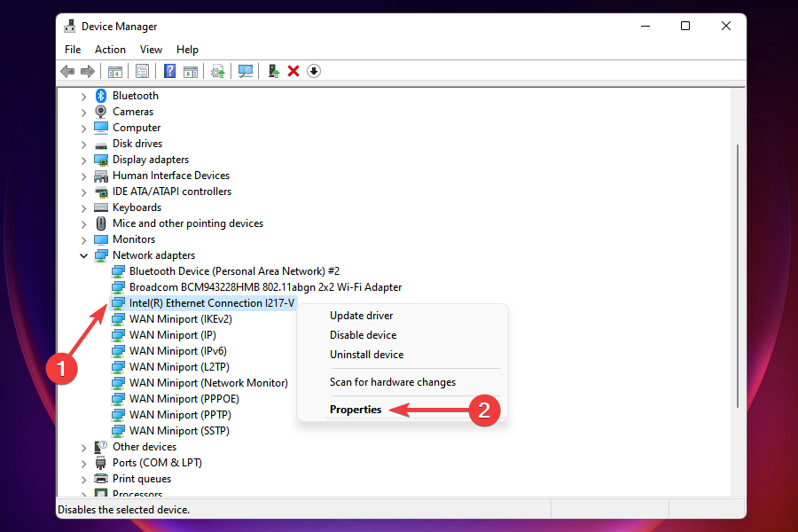Viewport: 798px width, 532px height.
Task: Expand the Ports (COM & LPT) node
Action: (84, 463)
